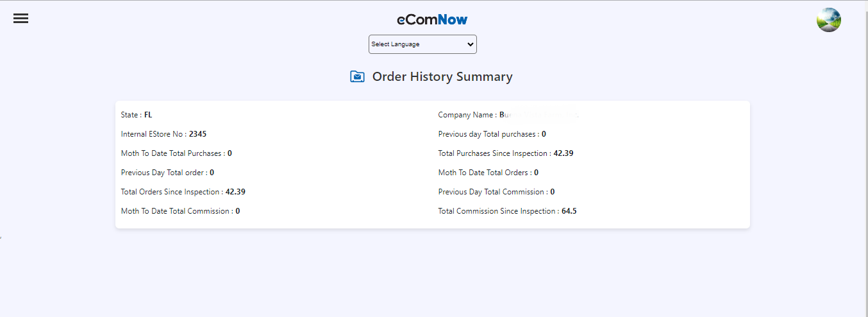Click the Company Name field
868x317 pixels.
pos(508,115)
